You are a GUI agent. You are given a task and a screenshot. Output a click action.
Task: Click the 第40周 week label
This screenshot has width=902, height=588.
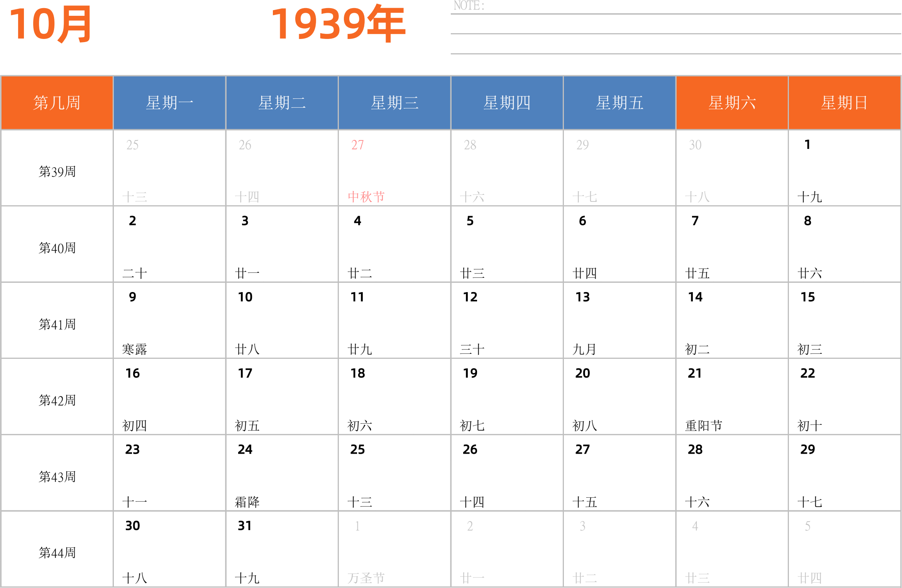click(x=57, y=248)
